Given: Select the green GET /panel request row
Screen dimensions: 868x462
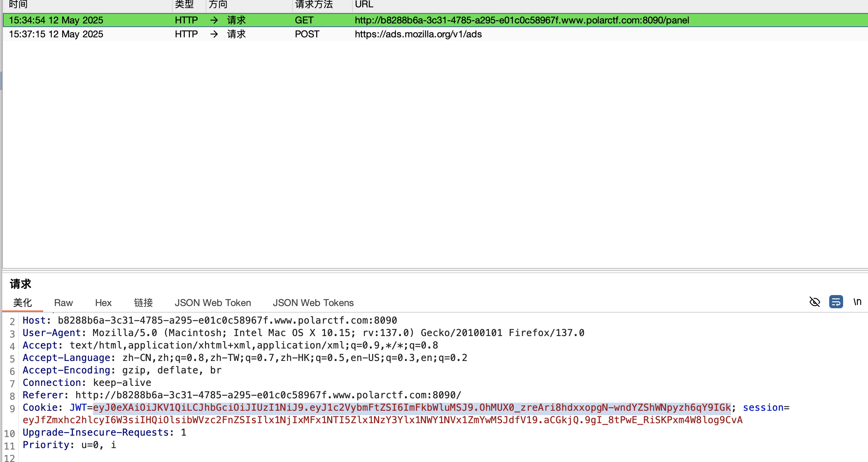Looking at the screenshot, I should (522, 20).
